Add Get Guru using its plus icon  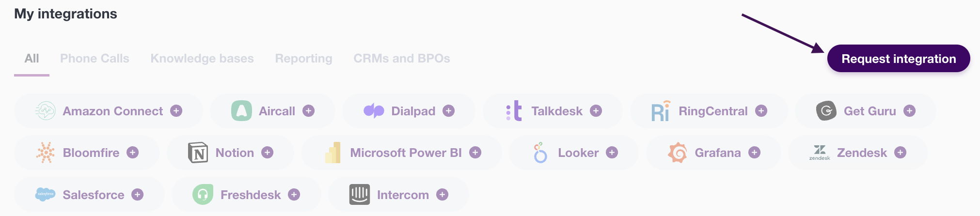910,111
